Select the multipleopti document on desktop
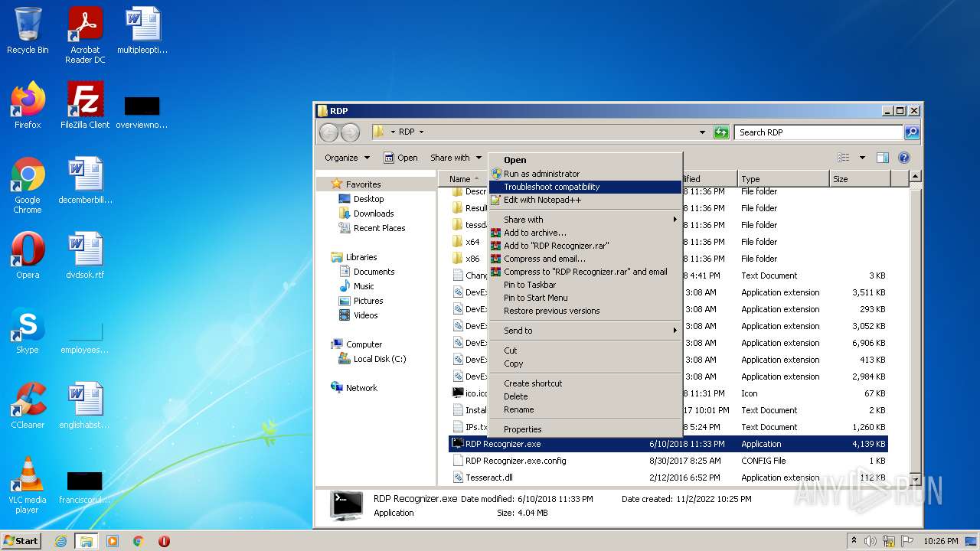This screenshot has height=551, width=980. 142,30
